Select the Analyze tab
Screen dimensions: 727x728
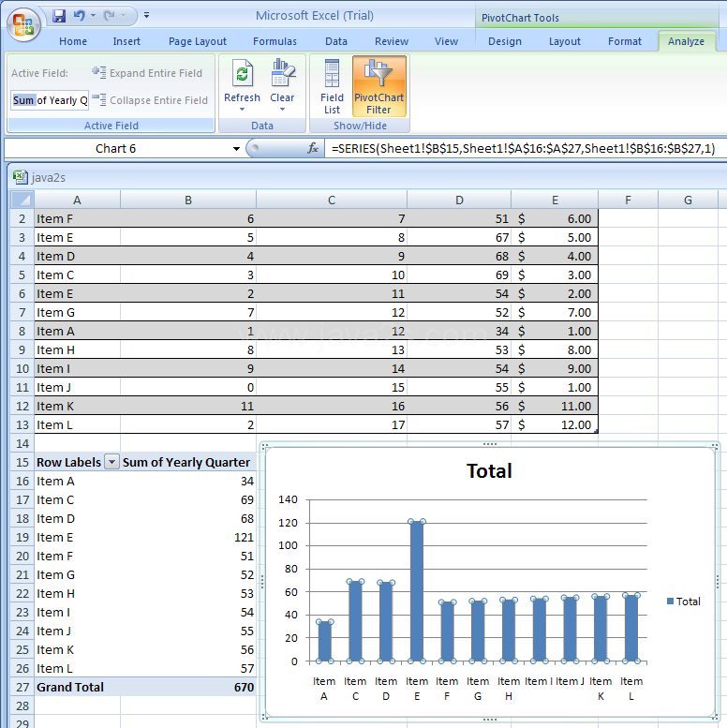tap(686, 41)
